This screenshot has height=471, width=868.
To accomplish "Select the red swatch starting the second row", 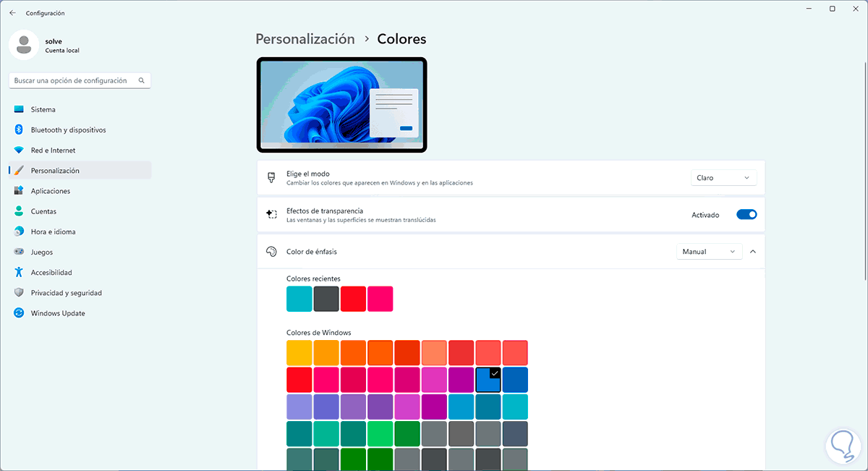I will [x=299, y=380].
